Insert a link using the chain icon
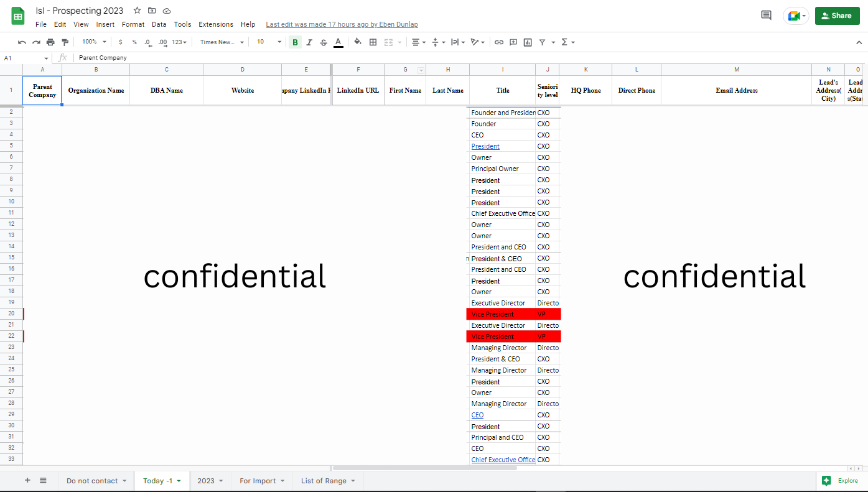This screenshot has height=492, width=868. [499, 42]
